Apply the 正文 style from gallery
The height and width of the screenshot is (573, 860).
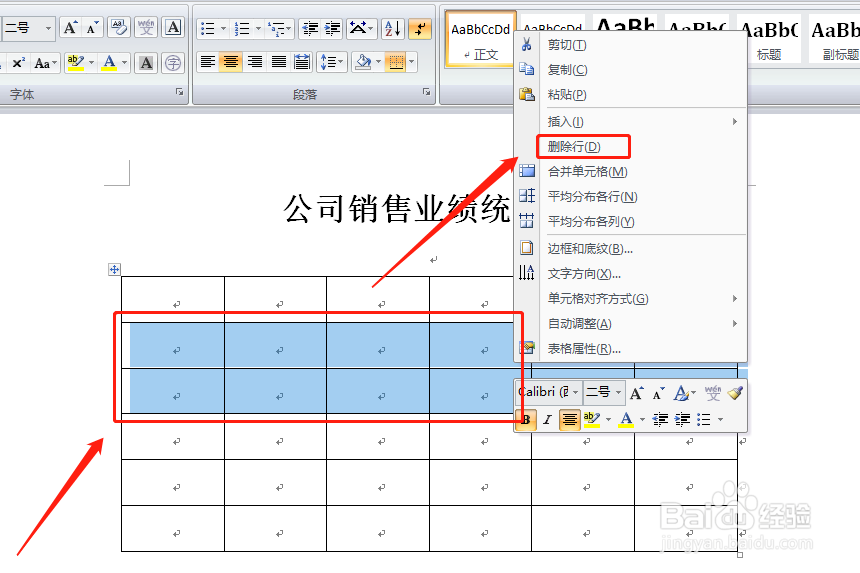[480, 39]
